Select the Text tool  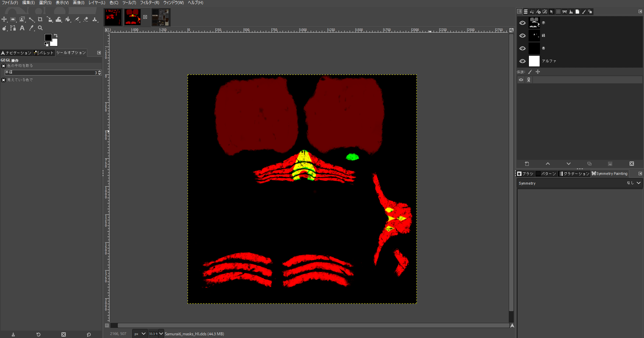(x=22, y=28)
